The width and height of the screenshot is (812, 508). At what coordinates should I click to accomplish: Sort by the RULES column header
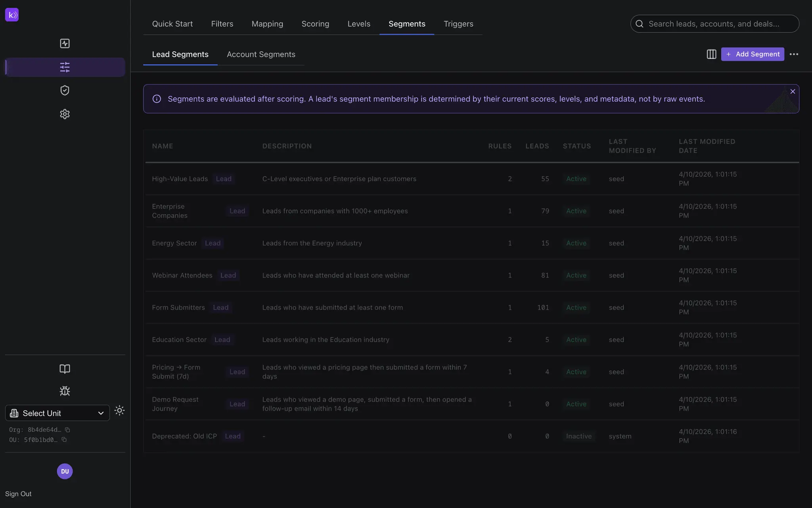pyautogui.click(x=500, y=146)
